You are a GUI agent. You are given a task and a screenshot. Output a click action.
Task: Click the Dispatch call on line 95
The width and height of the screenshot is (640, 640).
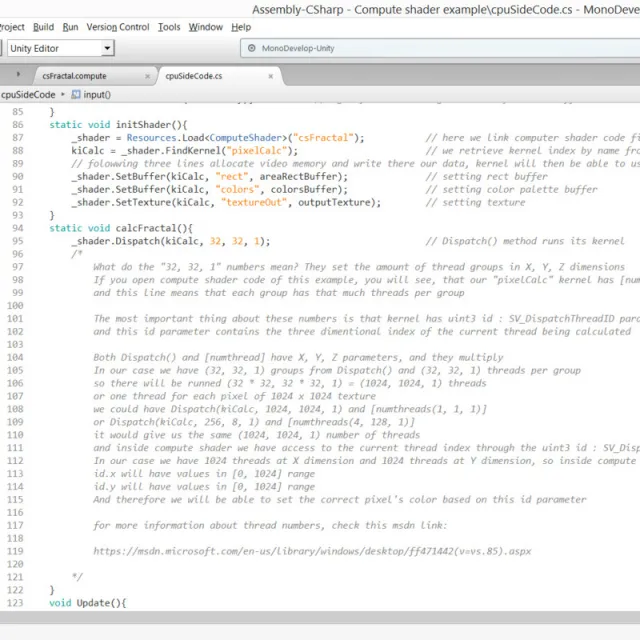[138, 241]
